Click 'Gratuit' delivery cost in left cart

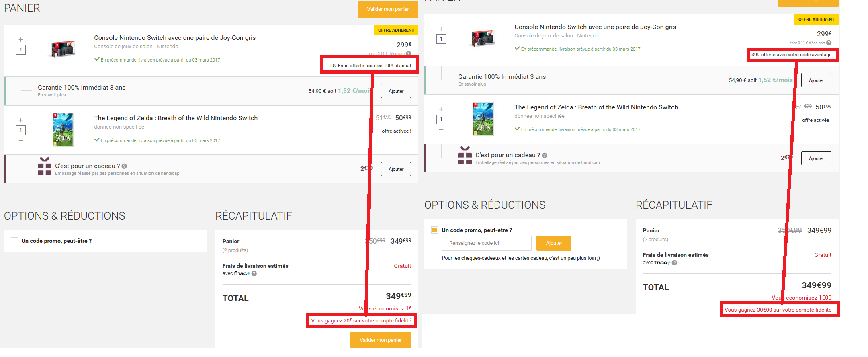403,266
